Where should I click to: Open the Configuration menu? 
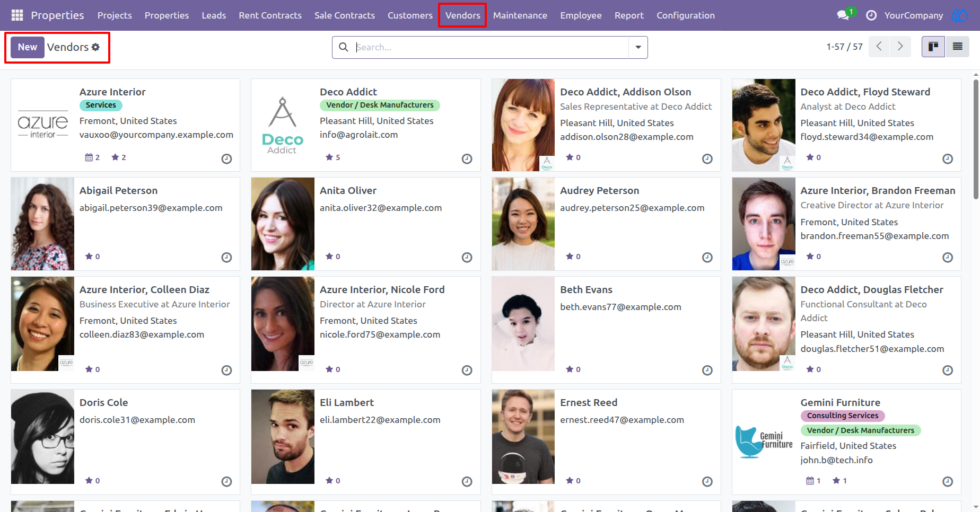pyautogui.click(x=686, y=15)
